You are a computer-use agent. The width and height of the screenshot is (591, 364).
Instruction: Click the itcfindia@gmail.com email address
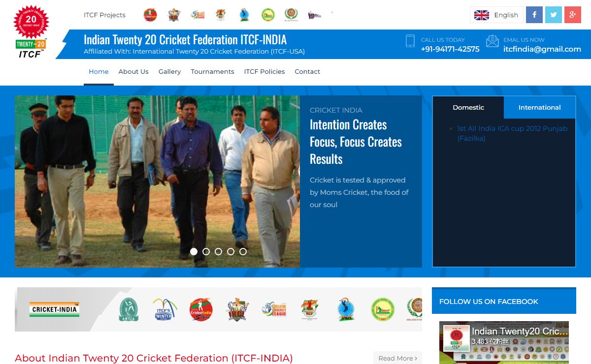coord(542,49)
